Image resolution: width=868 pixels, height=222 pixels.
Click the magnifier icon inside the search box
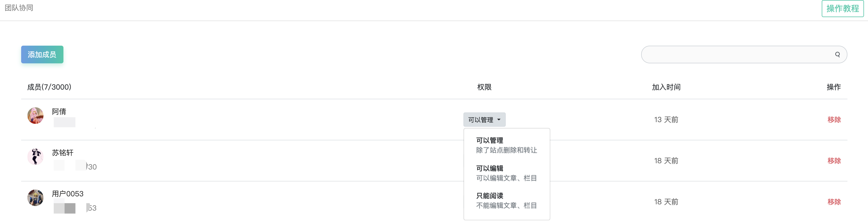pos(838,54)
